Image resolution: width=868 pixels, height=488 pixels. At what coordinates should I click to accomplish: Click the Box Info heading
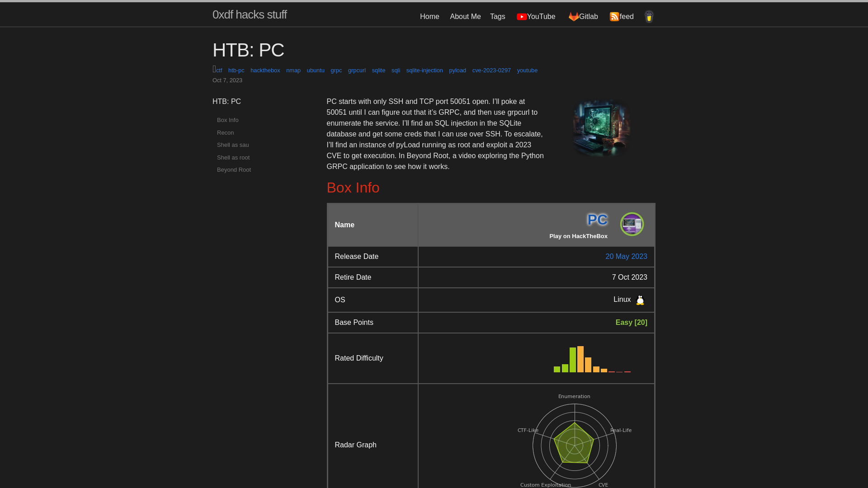point(353,188)
